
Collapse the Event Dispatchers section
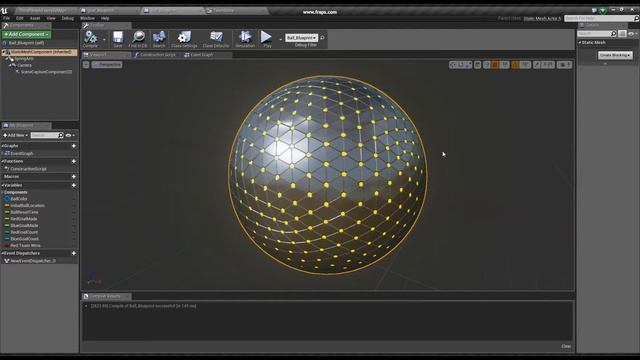[x=2, y=253]
